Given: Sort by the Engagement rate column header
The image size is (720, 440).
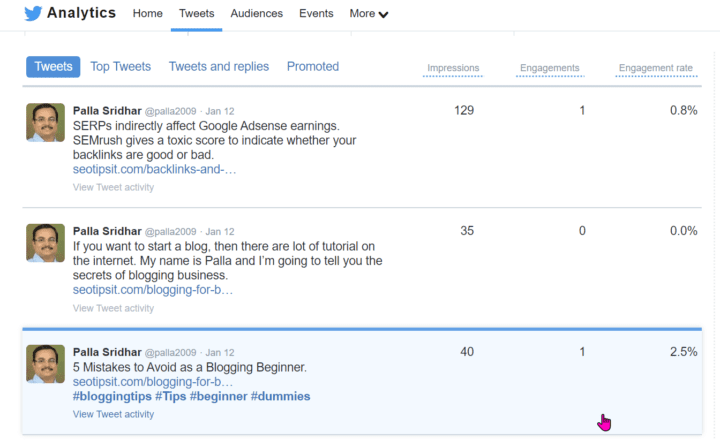Looking at the screenshot, I should 655,69.
